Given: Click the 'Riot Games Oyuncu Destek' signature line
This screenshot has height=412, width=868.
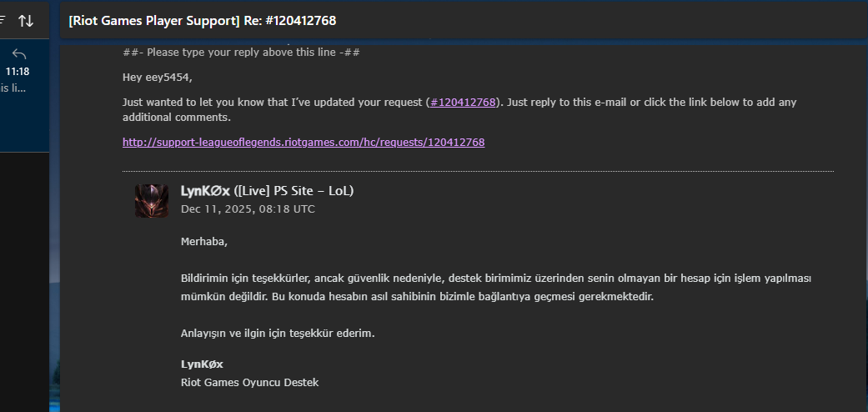Looking at the screenshot, I should pyautogui.click(x=249, y=383).
